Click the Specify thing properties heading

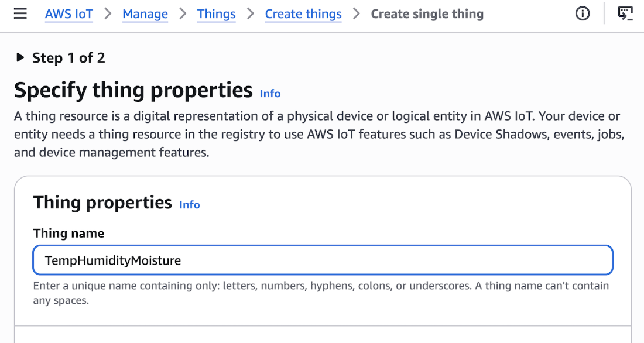click(x=133, y=90)
